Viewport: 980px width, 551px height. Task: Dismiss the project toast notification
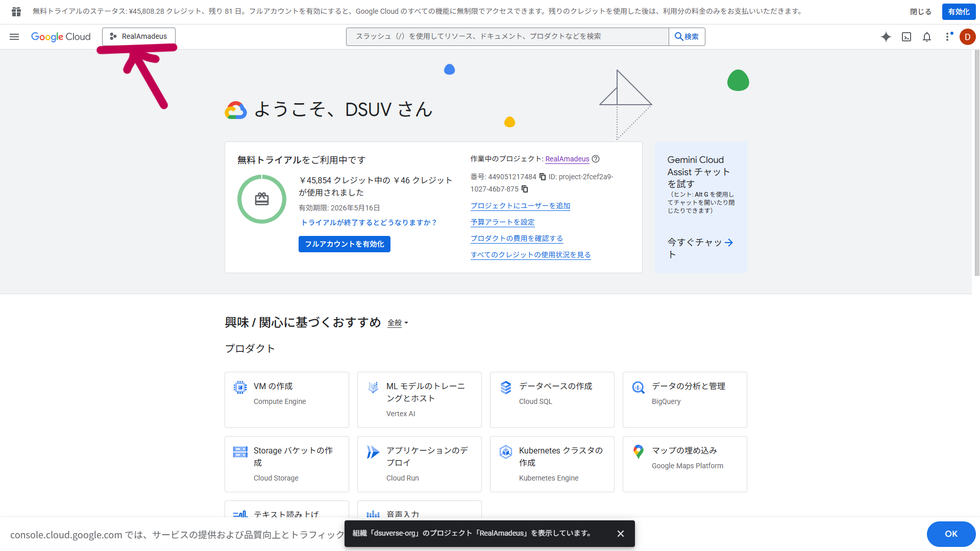tap(621, 534)
